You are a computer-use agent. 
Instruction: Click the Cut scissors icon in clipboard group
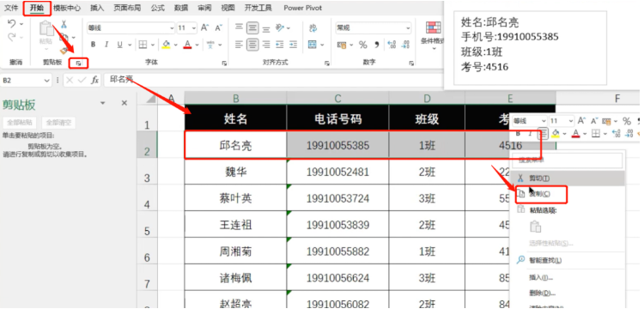64,25
